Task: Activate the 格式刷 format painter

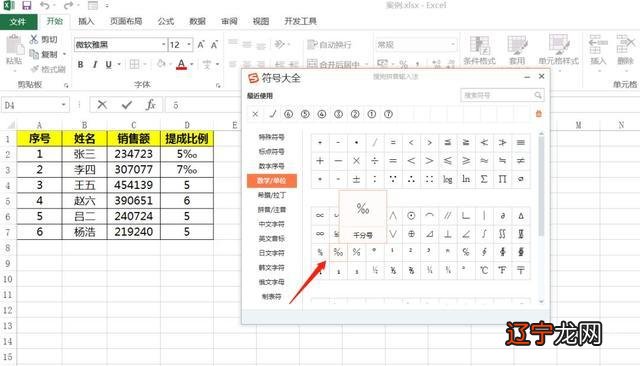Action: point(48,69)
